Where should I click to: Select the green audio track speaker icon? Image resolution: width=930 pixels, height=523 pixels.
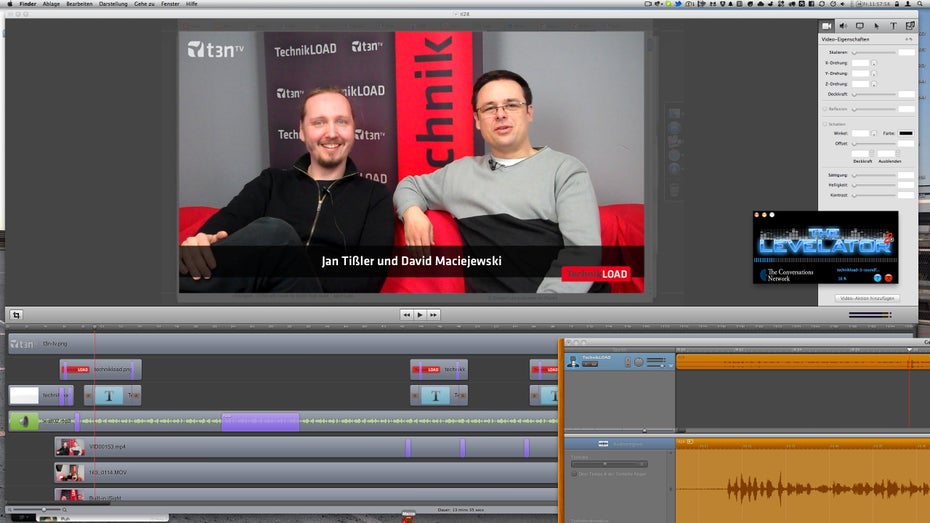[23, 421]
